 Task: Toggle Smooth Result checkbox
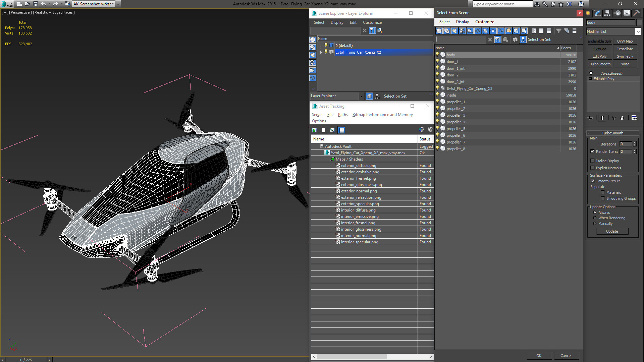(x=593, y=181)
